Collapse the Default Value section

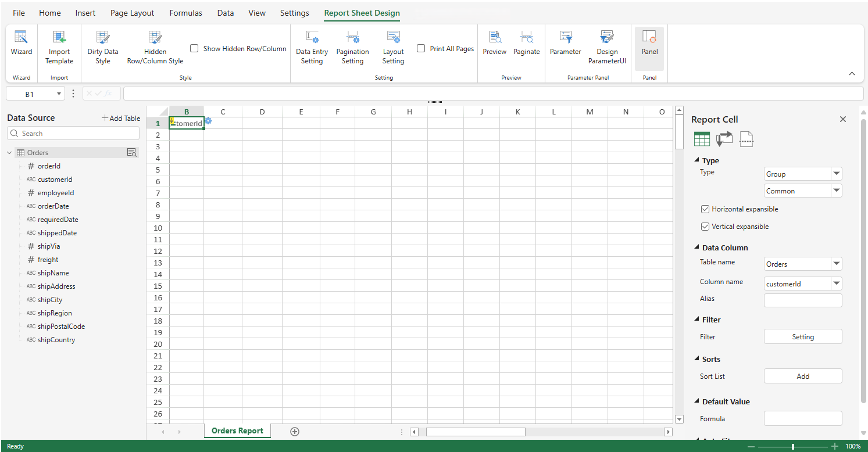pos(697,401)
